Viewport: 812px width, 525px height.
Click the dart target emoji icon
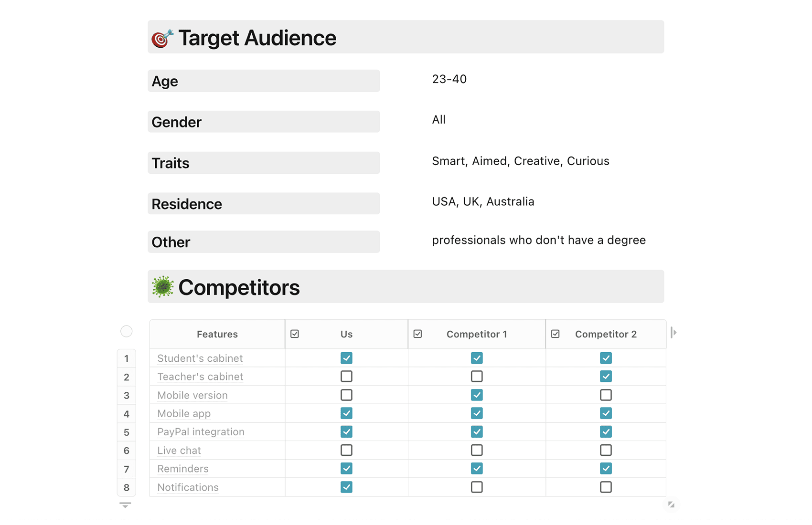click(162, 38)
